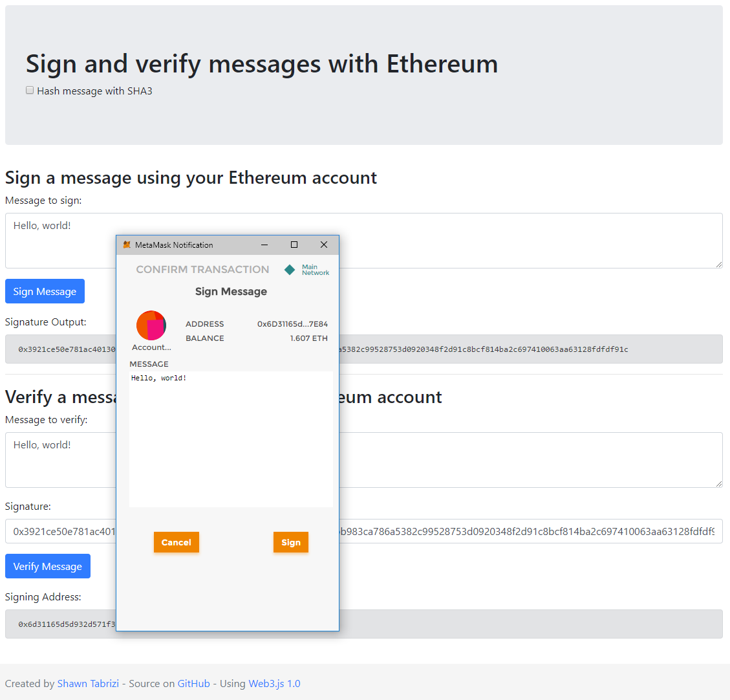Visit the Web3.js 1.0 link
Image resolution: width=730 pixels, height=700 pixels.
point(274,683)
